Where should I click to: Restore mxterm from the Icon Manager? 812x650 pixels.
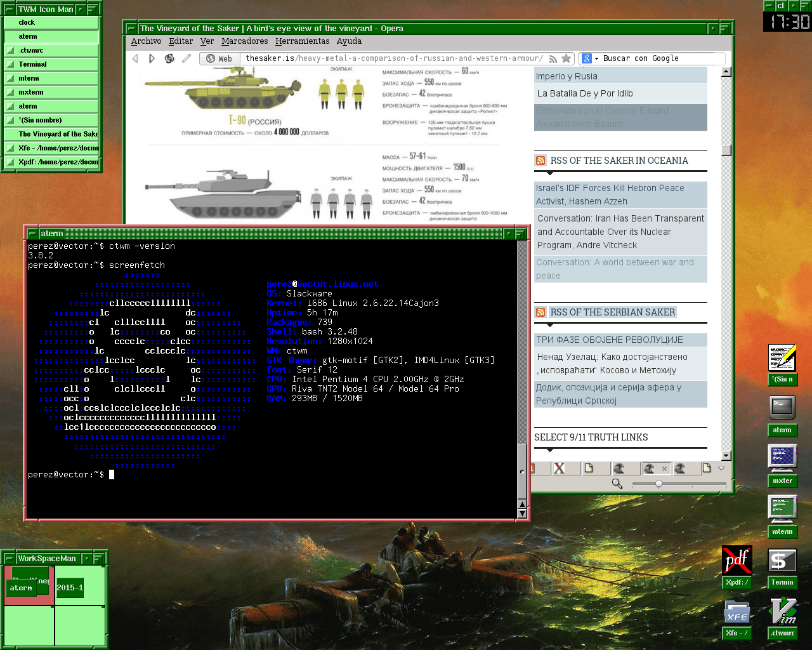pyautogui.click(x=51, y=92)
